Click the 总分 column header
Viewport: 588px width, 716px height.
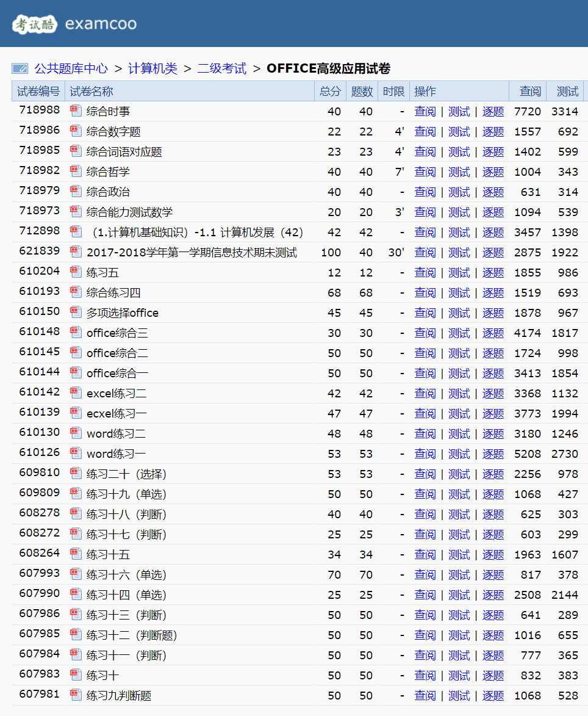pos(330,92)
